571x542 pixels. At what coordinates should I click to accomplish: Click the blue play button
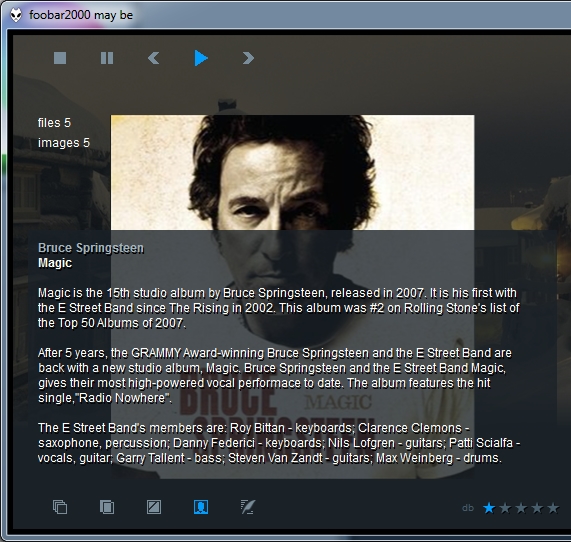(201, 58)
